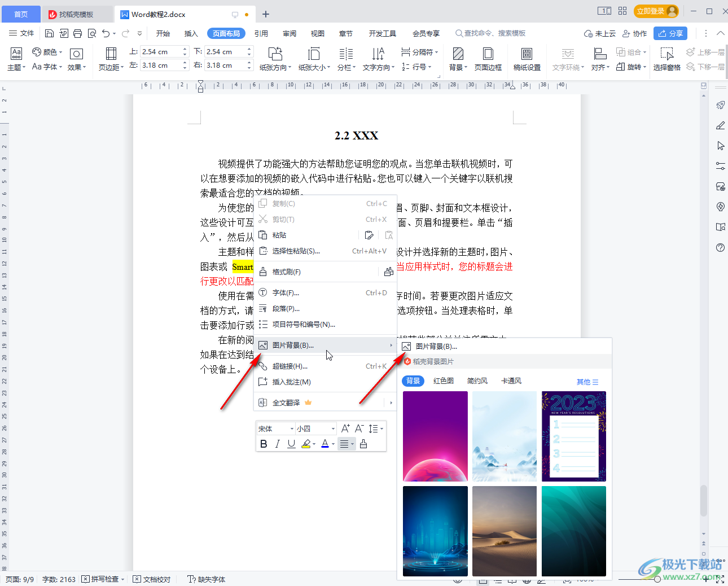This screenshot has height=586, width=728.
Task: Open the font color dropdown arrow
Action: click(333, 444)
